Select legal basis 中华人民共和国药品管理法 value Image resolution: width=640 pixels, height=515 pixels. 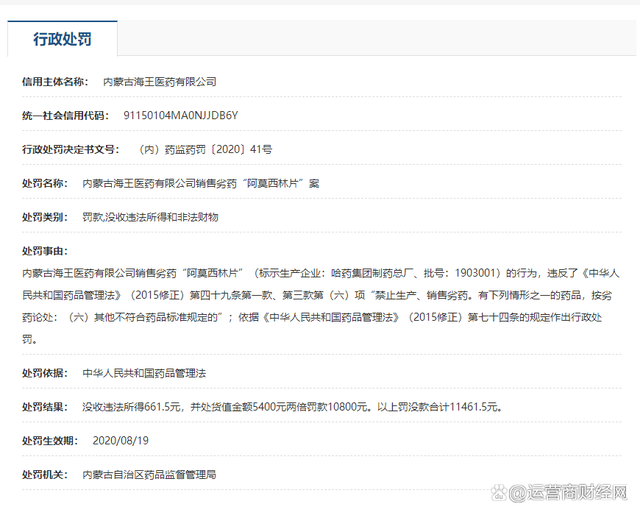[x=144, y=373]
